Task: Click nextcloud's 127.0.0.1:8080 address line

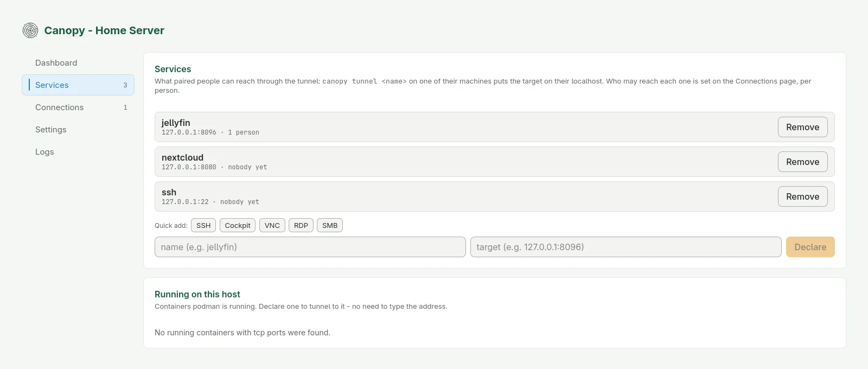Action: pos(214,167)
